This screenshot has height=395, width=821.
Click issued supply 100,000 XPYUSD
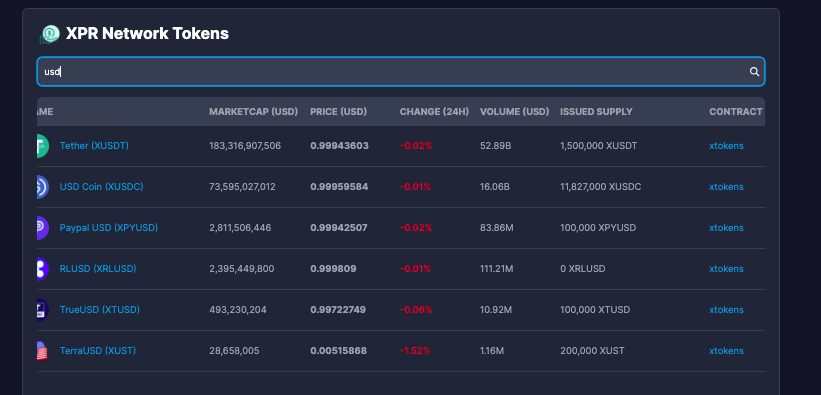(598, 228)
